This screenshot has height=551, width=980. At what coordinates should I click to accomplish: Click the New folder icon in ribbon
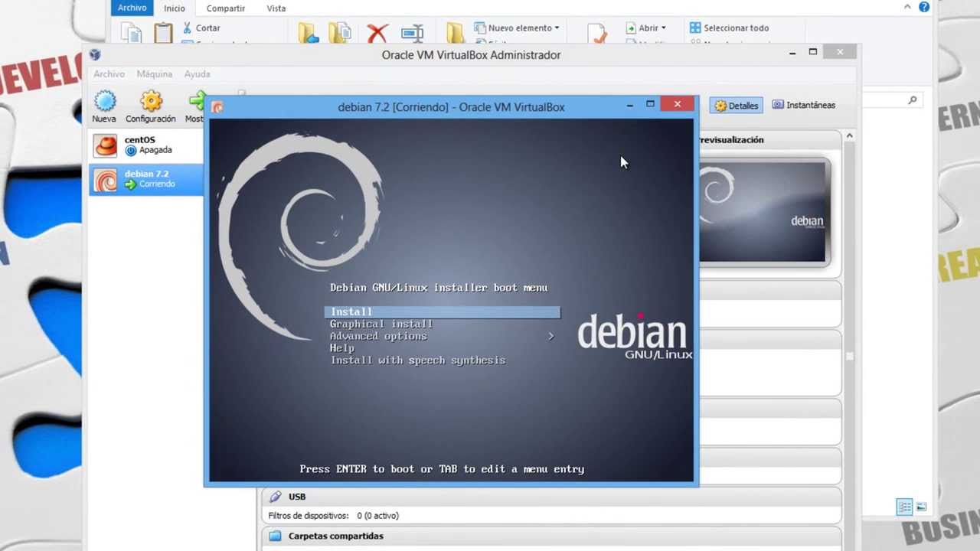click(x=456, y=33)
